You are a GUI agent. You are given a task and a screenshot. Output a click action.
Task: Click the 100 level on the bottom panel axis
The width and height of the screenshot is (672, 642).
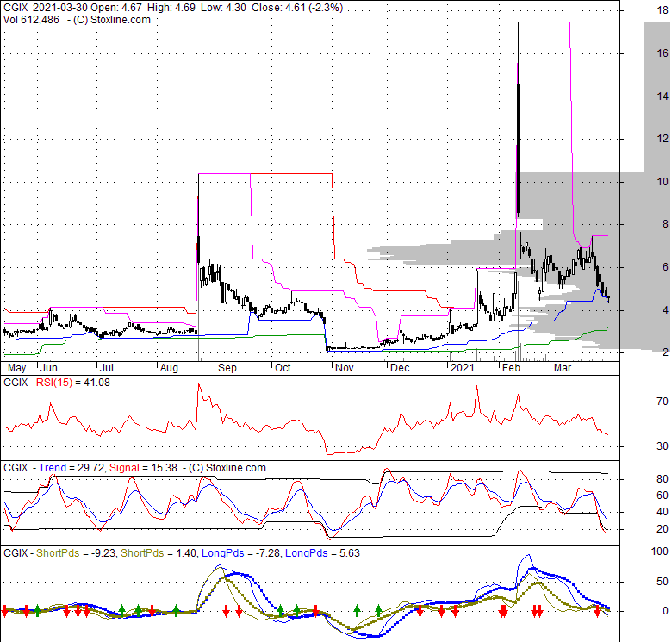click(x=660, y=552)
